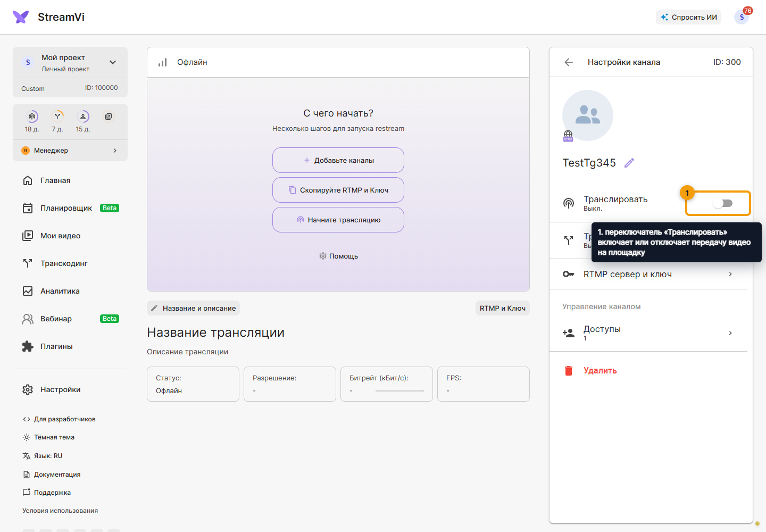Viewport: 766px width, 532px height.
Task: Click the 18 д. broadcast plan icon
Action: (32, 117)
